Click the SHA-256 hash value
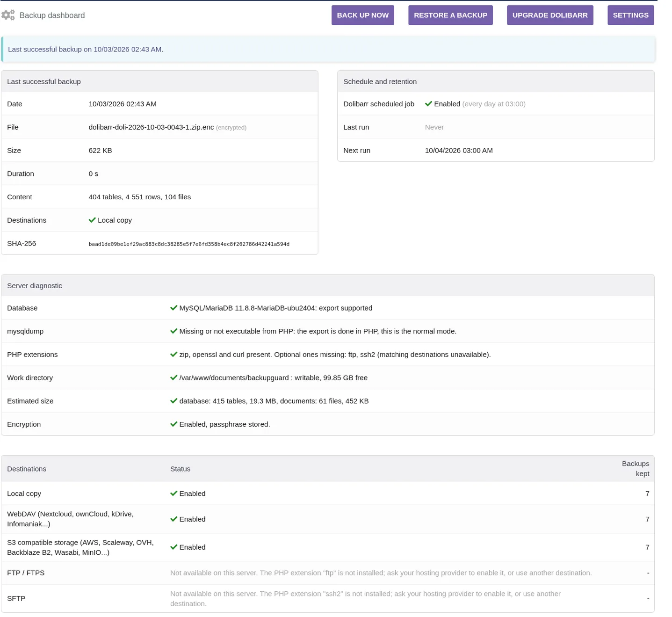 click(189, 244)
